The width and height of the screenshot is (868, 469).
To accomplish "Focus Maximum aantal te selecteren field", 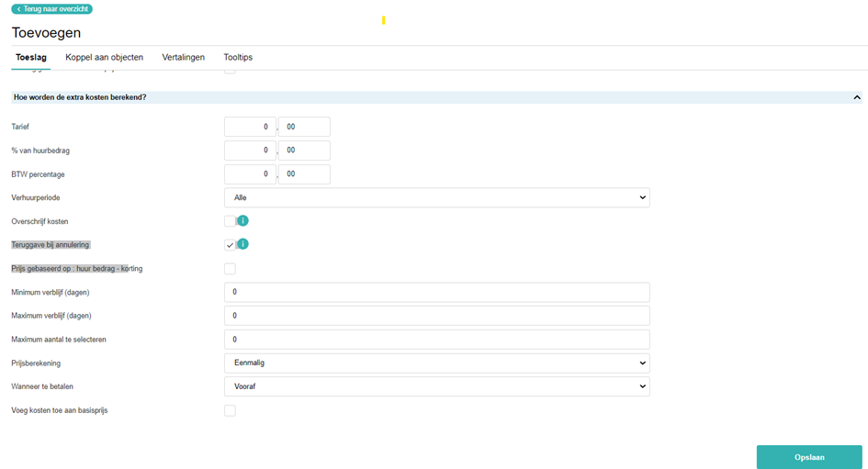I will (x=437, y=340).
